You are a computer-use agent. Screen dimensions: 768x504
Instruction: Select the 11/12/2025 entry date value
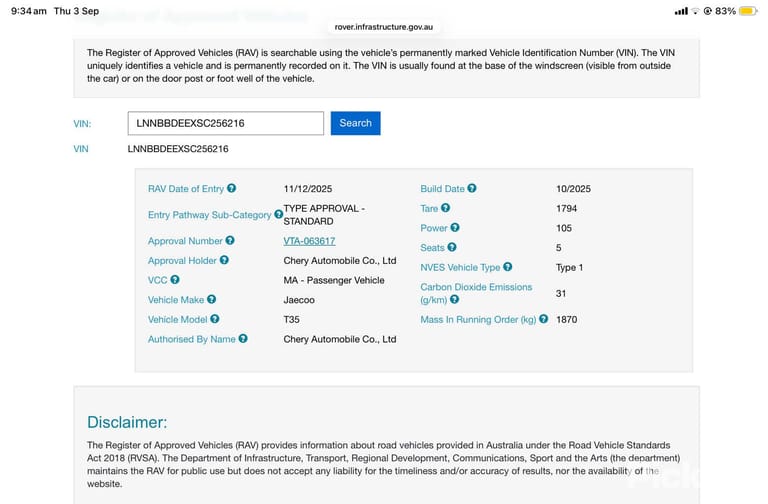(308, 189)
